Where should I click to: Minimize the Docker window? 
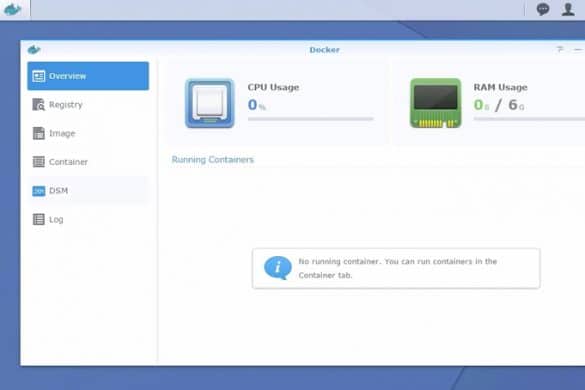[x=578, y=50]
